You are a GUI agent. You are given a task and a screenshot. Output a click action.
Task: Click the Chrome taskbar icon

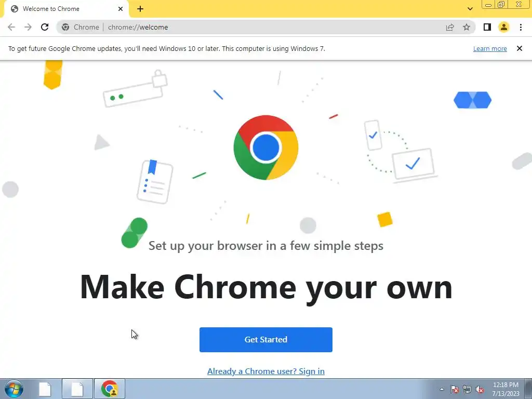click(x=109, y=389)
